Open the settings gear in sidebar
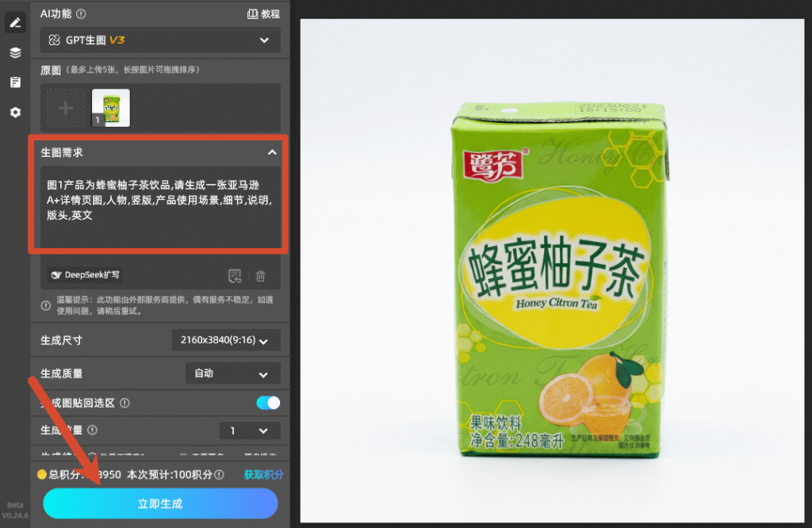Viewport: 812px width, 528px height. pos(15,113)
